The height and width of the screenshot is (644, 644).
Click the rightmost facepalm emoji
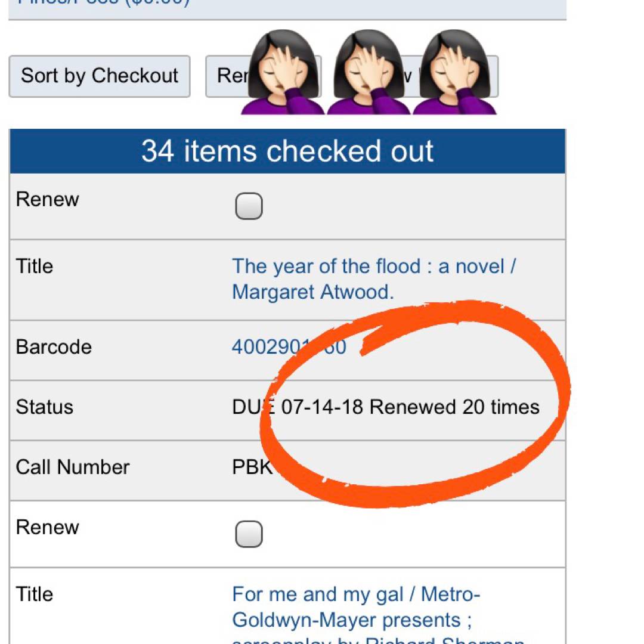click(455, 72)
